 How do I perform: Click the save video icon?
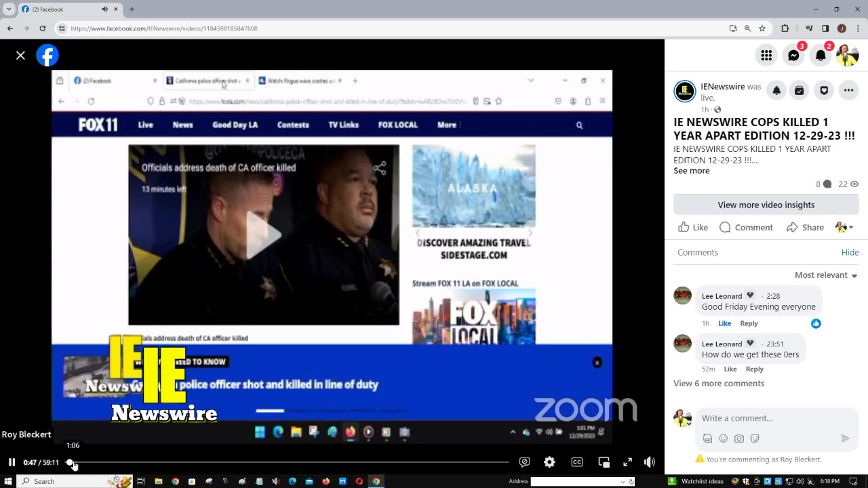click(800, 90)
